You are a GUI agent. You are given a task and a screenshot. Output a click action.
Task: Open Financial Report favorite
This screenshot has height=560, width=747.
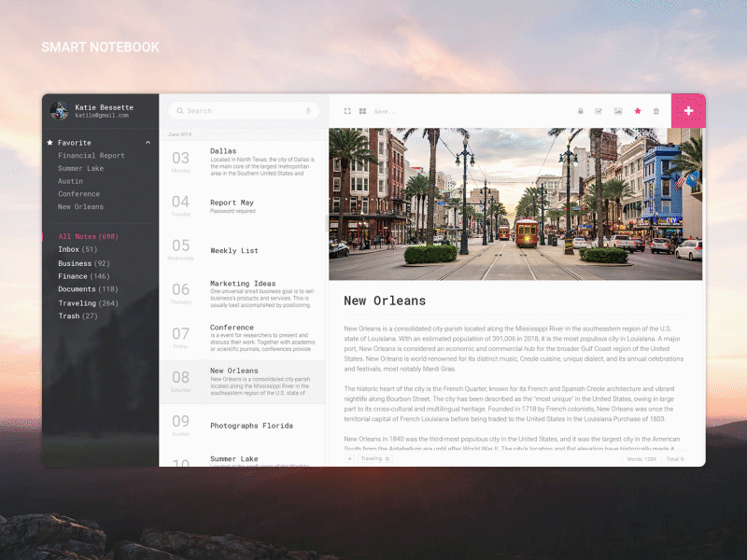[91, 155]
